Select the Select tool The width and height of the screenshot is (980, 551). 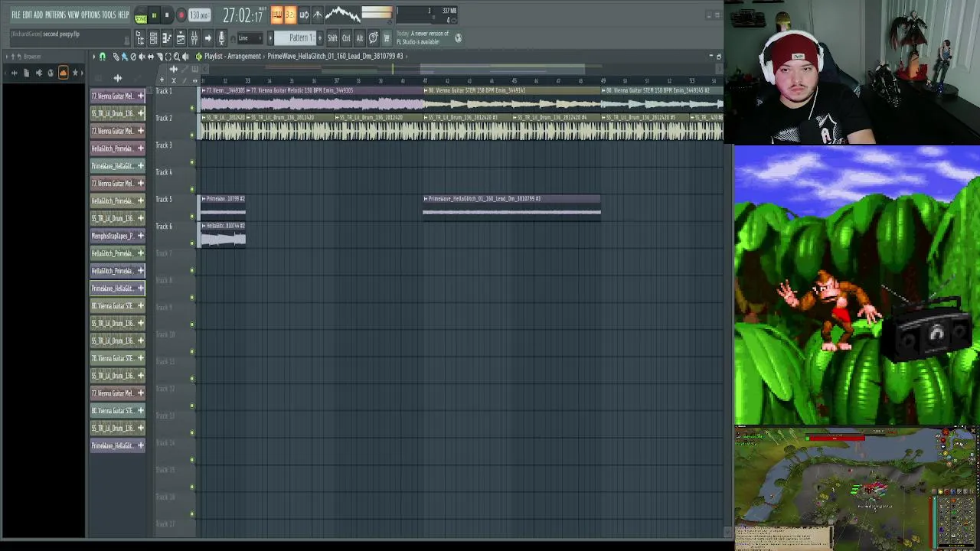tap(168, 57)
